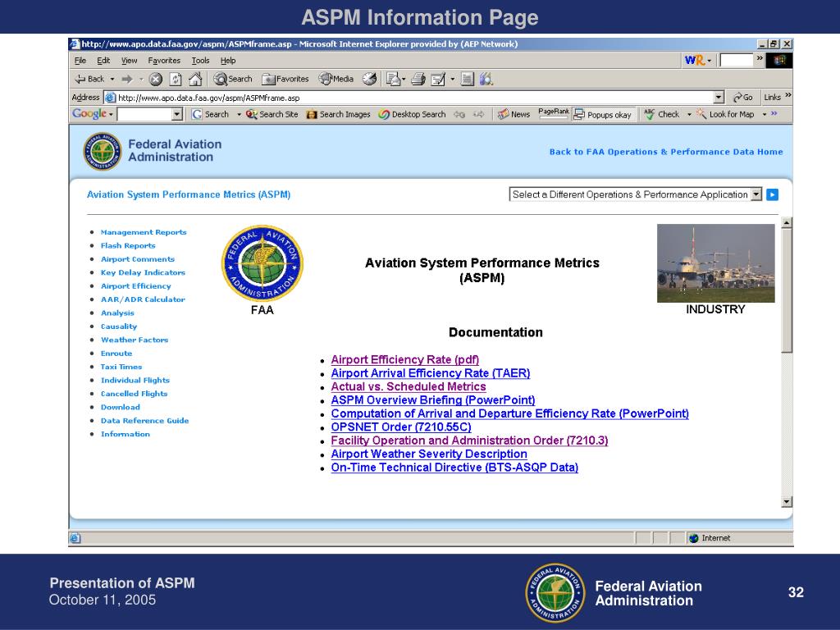Click the scrollbar up arrow in page

(x=787, y=223)
